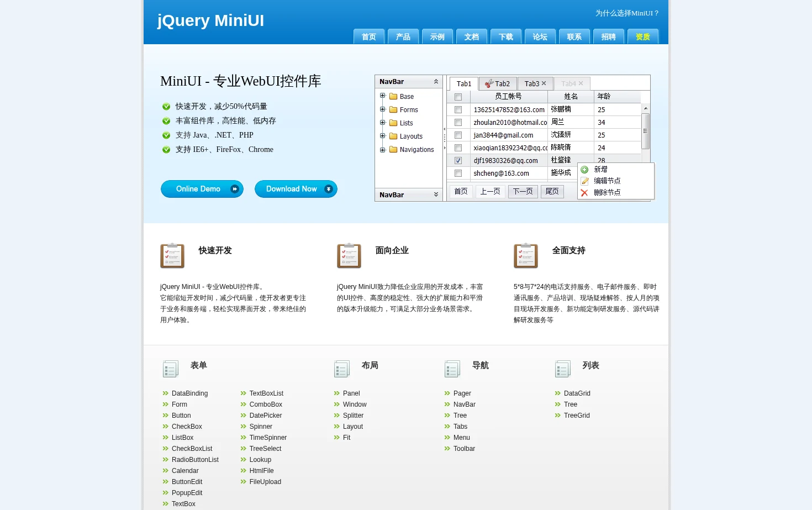Viewport: 812px width, 510px height.
Task: Click the list icon beside 导航 heading
Action: 452,369
